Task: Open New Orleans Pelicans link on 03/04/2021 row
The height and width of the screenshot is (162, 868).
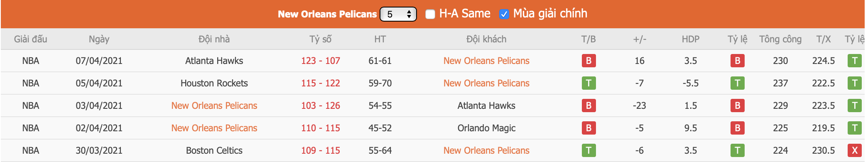Action: pyautogui.click(x=214, y=106)
